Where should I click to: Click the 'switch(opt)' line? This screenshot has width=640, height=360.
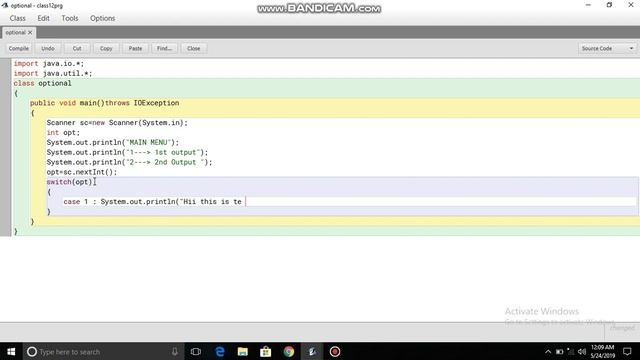click(x=69, y=182)
